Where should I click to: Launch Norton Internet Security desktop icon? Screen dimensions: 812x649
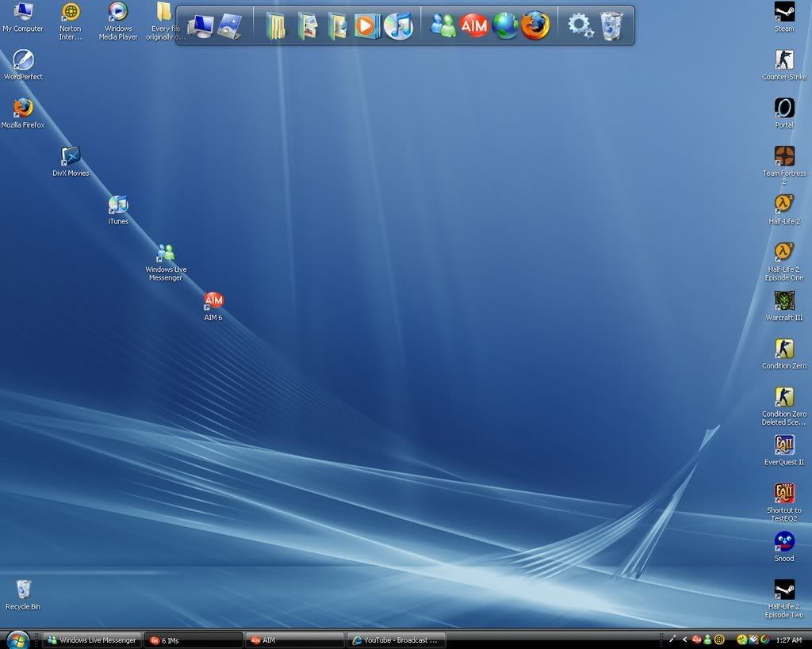tap(71, 21)
